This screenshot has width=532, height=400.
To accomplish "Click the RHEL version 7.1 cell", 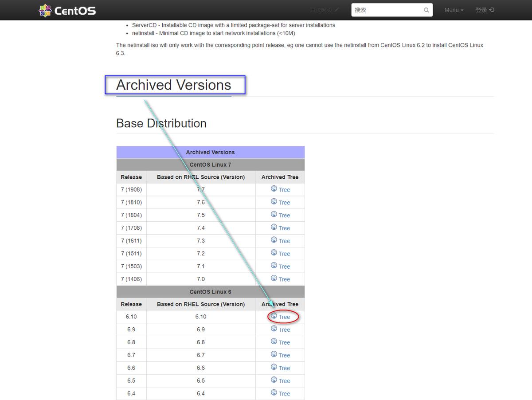I will tap(201, 267).
